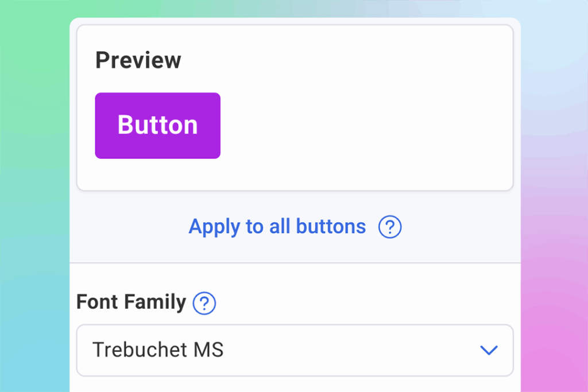Click the Preview heading text
This screenshot has height=392, width=588.
click(138, 60)
